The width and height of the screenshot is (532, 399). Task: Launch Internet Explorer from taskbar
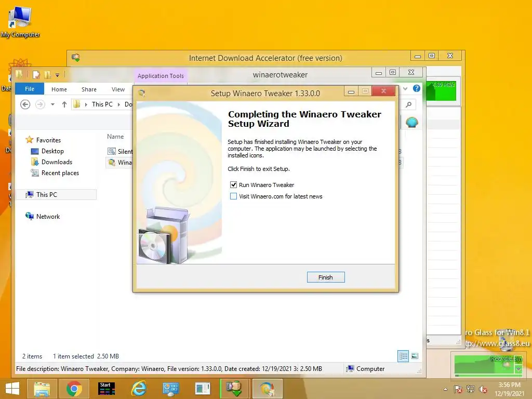click(x=139, y=389)
